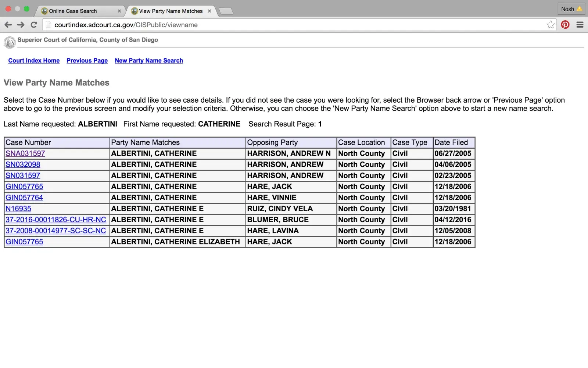Open case 37-2016-00011826-CU-HR-NC

(56, 220)
